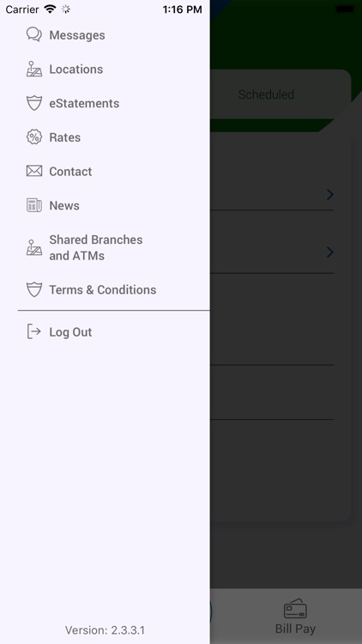Tap the Log Out door arrow icon

(34, 331)
